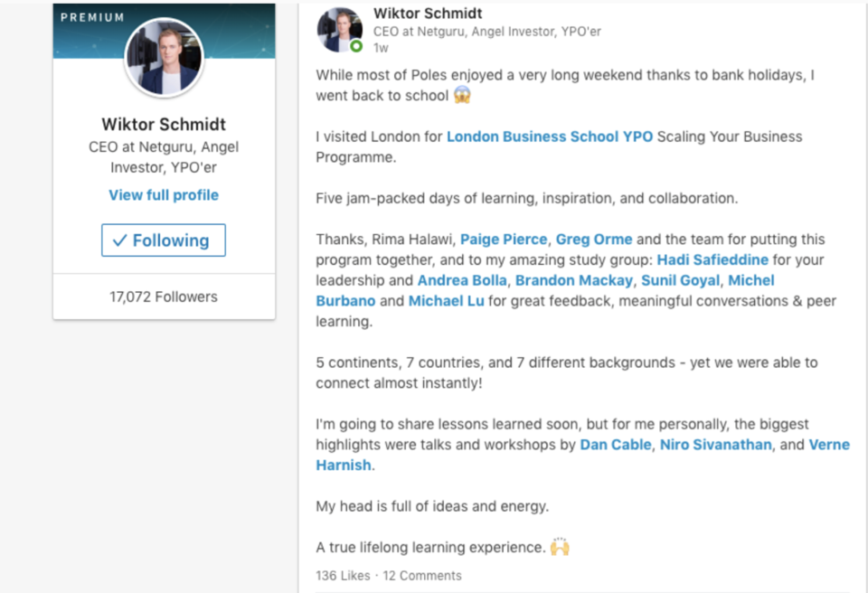Open the View full profile link

[x=164, y=195]
